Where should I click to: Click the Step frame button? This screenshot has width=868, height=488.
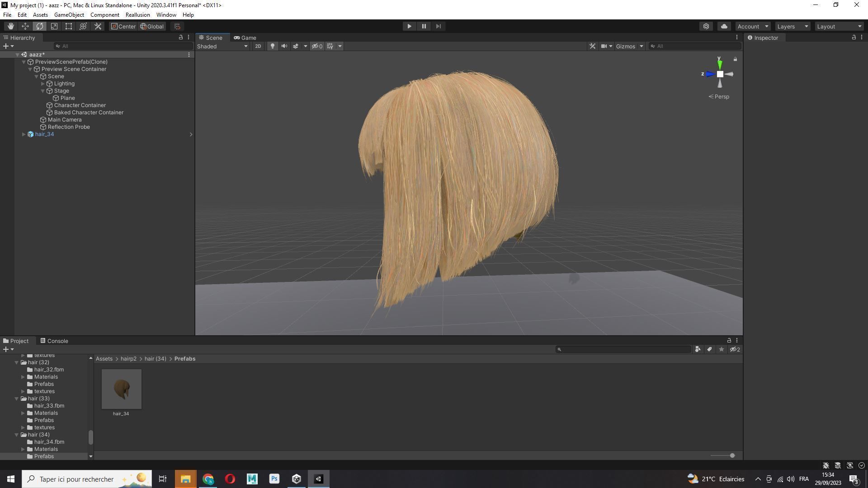[x=438, y=26]
